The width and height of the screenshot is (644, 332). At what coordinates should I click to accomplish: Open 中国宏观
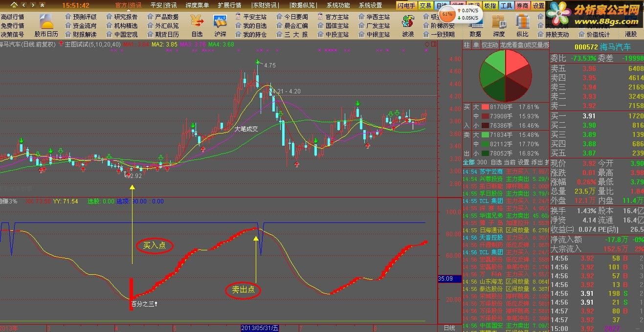122,34
